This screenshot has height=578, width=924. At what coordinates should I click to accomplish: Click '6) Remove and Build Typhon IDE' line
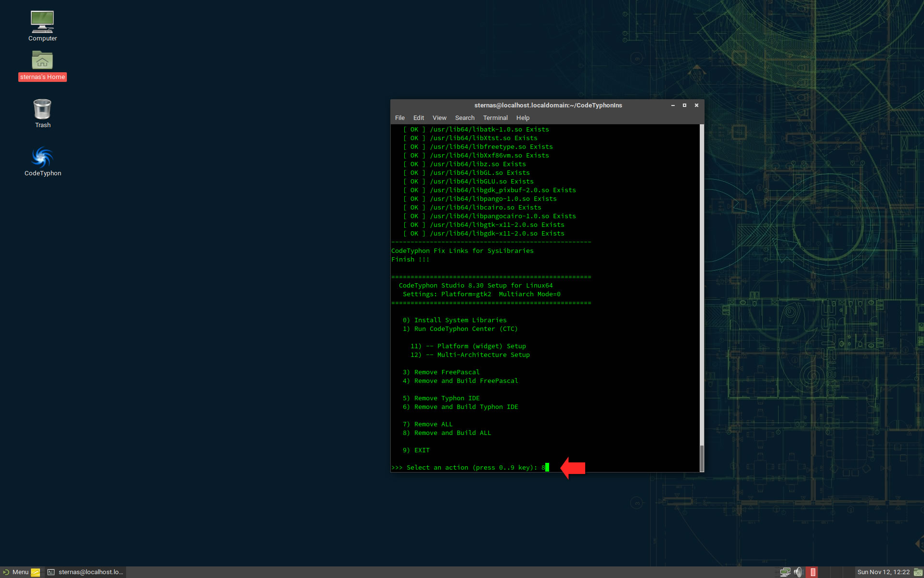461,407
